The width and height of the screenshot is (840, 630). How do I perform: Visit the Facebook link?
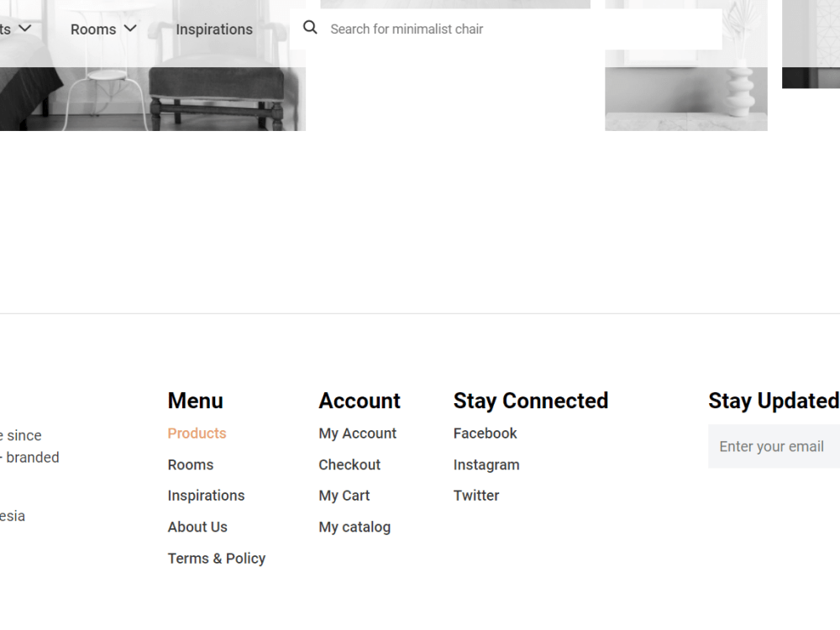(x=485, y=433)
